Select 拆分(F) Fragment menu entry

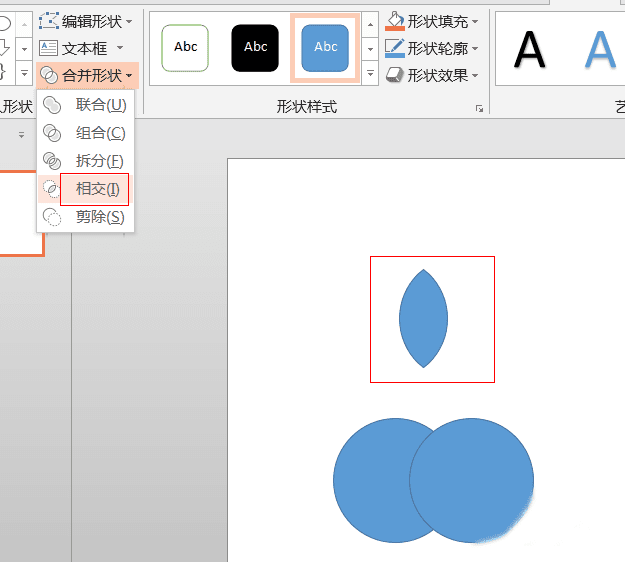click(85, 161)
